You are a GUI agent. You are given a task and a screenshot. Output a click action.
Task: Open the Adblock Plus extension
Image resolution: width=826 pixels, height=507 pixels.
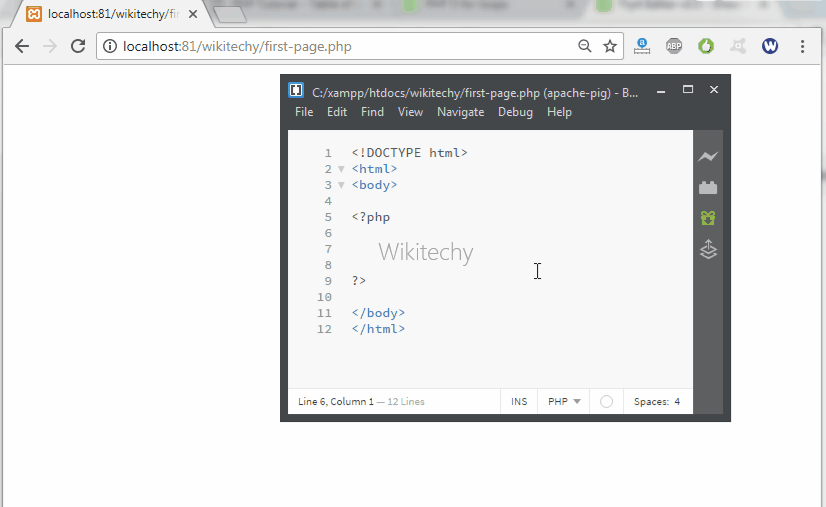[x=674, y=46]
